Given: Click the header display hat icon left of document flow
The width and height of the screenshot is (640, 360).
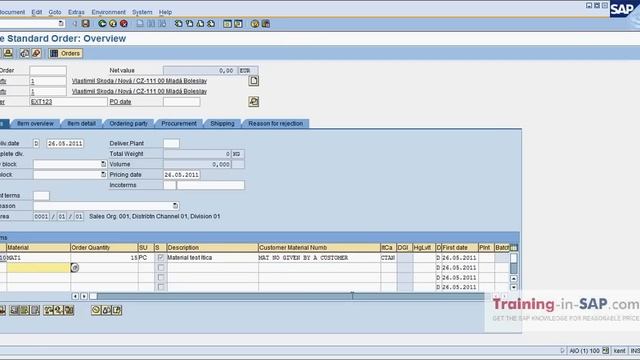Looking at the screenshot, I should pos(8,53).
